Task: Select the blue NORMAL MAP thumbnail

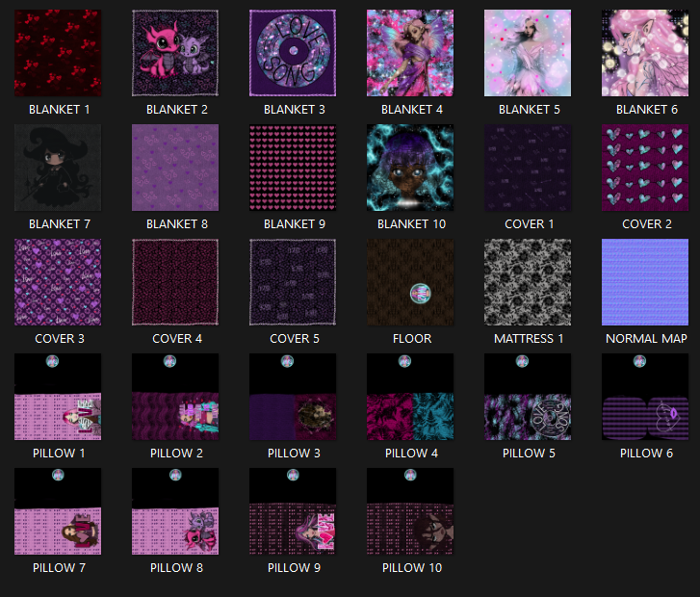Action: click(646, 282)
